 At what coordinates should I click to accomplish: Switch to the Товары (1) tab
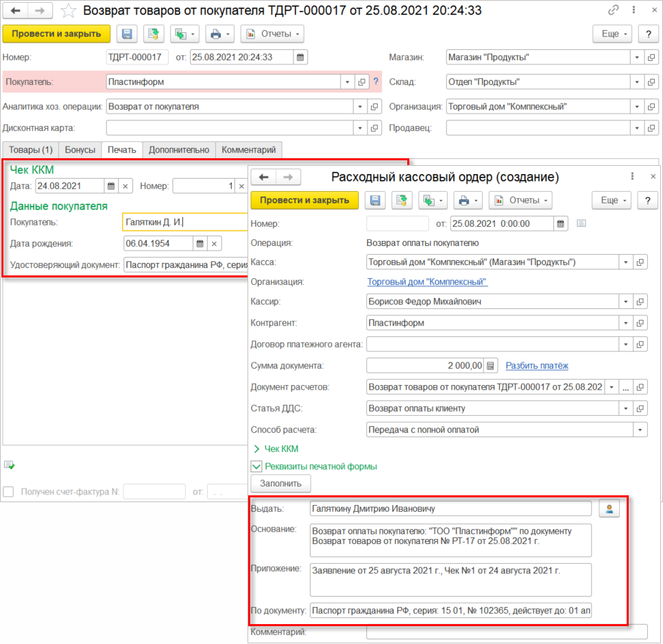click(x=30, y=149)
